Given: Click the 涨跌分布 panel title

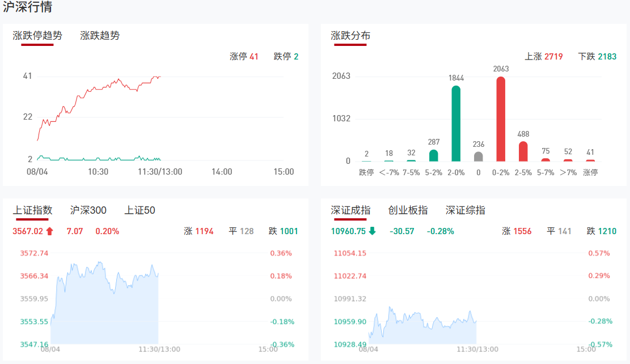Looking at the screenshot, I should [350, 36].
